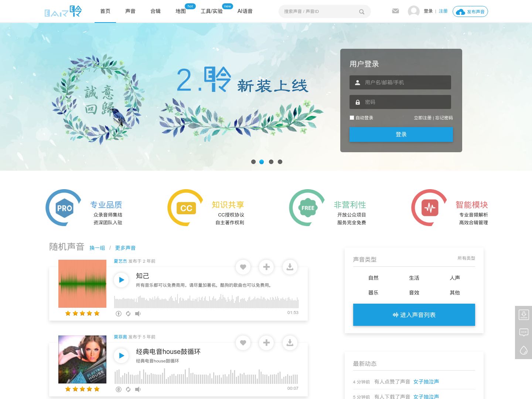
Task: Add 知己 to collection with plus icon
Action: [x=266, y=267]
